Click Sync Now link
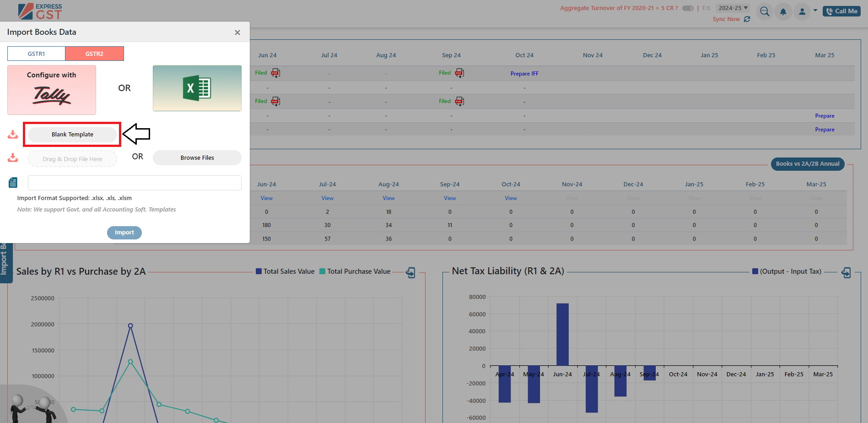This screenshot has width=868, height=423. coord(726,19)
